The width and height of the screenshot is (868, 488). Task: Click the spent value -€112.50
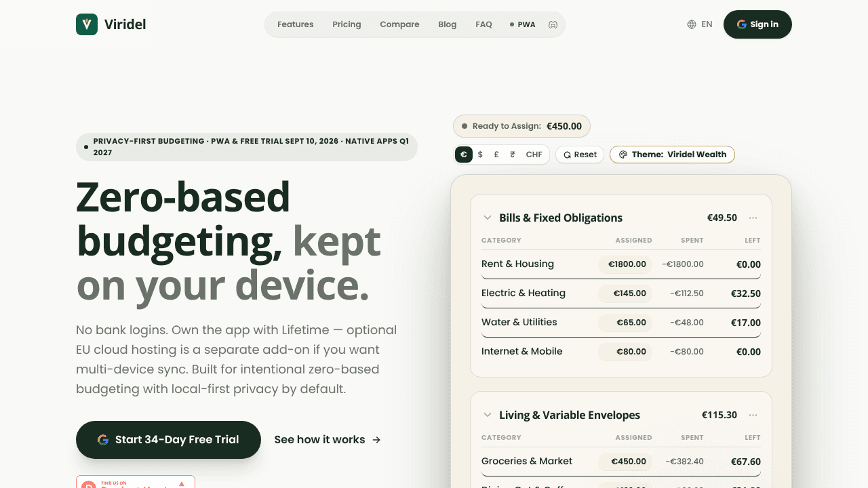[687, 293]
